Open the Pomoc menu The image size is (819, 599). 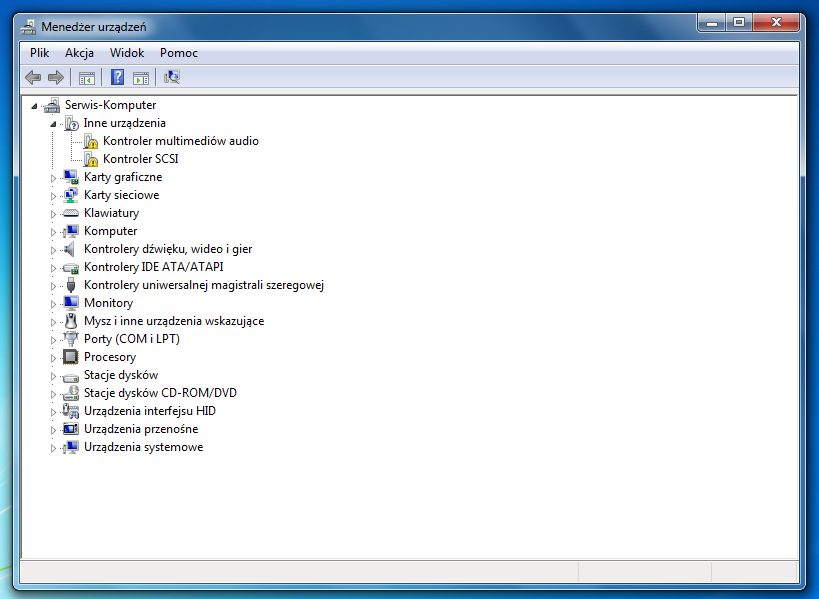179,53
